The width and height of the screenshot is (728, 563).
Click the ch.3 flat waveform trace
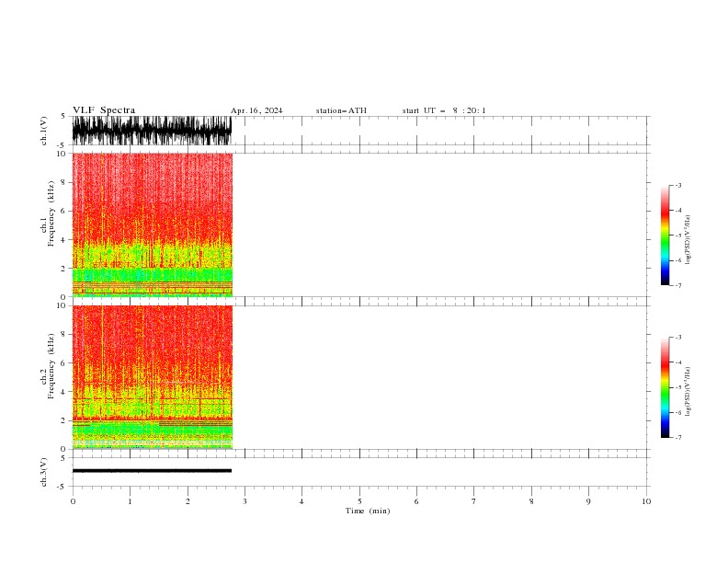click(x=152, y=471)
